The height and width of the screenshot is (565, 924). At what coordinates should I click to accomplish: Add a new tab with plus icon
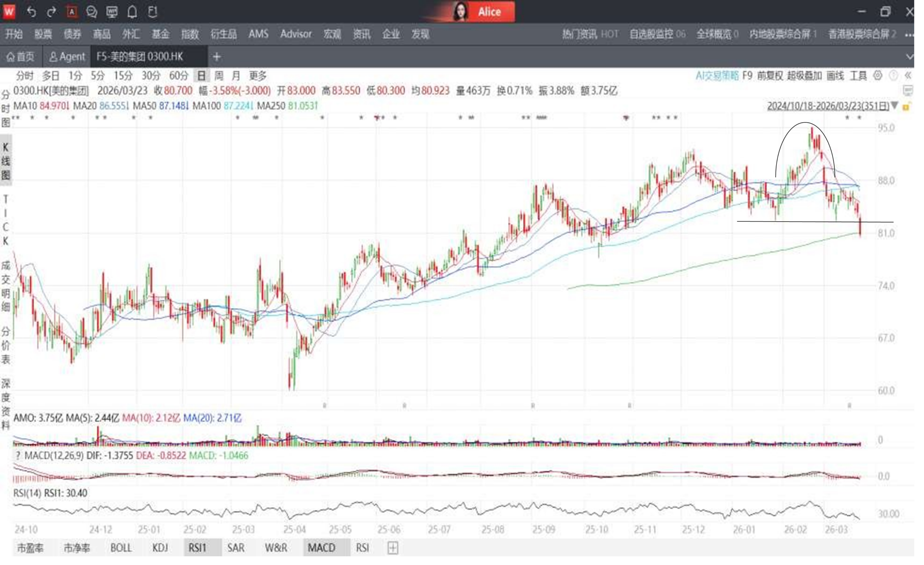click(216, 57)
